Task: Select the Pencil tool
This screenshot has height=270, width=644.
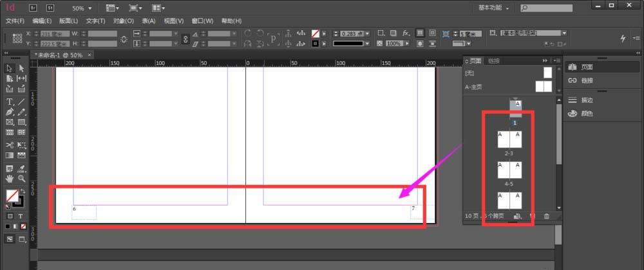Action: pos(22,112)
